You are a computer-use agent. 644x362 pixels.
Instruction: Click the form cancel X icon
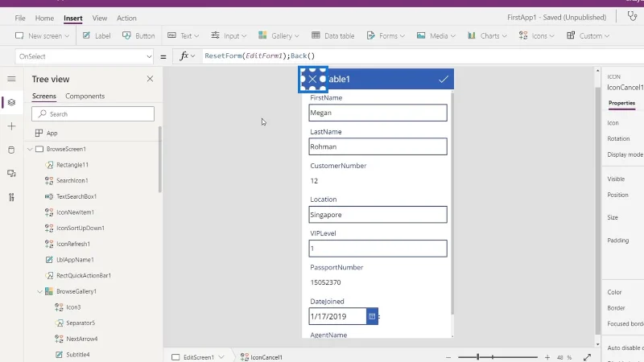312,79
